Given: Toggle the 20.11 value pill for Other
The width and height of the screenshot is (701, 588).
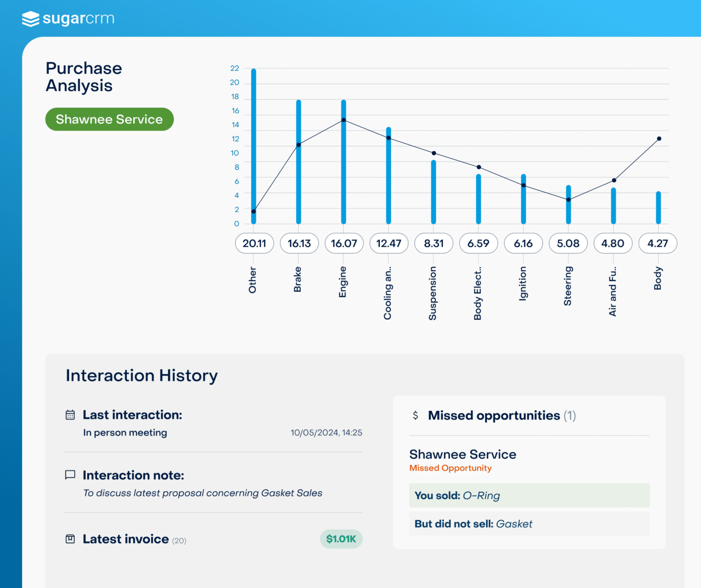Looking at the screenshot, I should [254, 243].
